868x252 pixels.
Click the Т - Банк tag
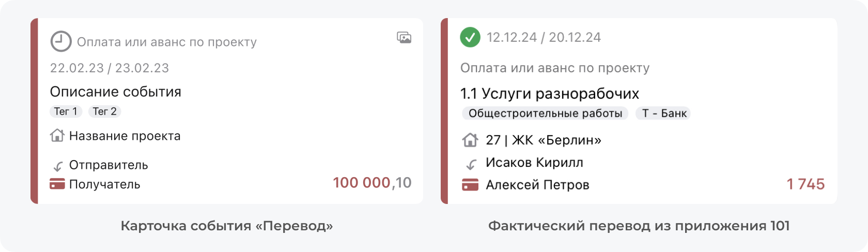pyautogui.click(x=664, y=114)
